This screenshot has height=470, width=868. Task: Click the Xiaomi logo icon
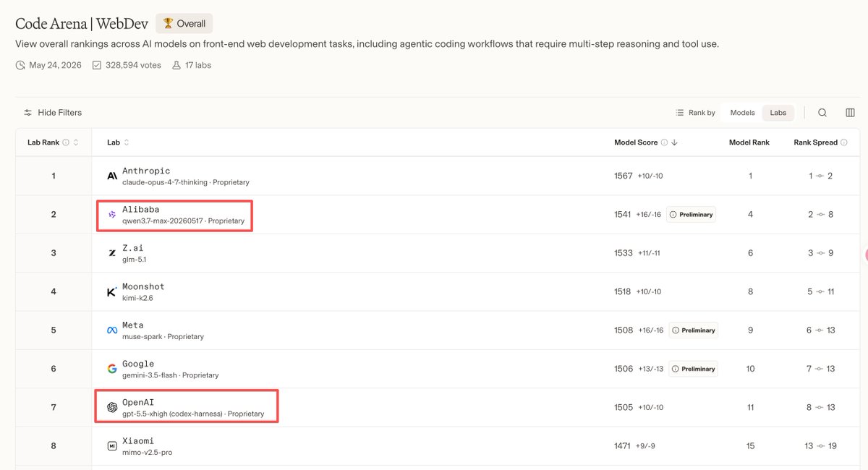point(112,446)
